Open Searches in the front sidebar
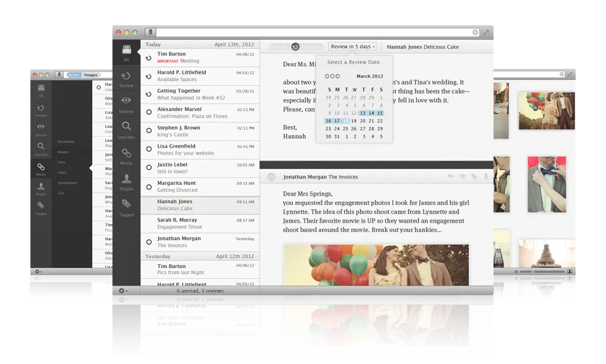 [x=126, y=131]
